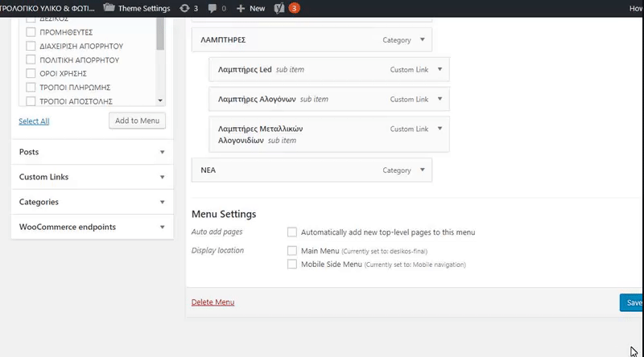Enable auto add top-level pages checkbox
Viewport: 644px width, 357px height.
[x=292, y=232]
